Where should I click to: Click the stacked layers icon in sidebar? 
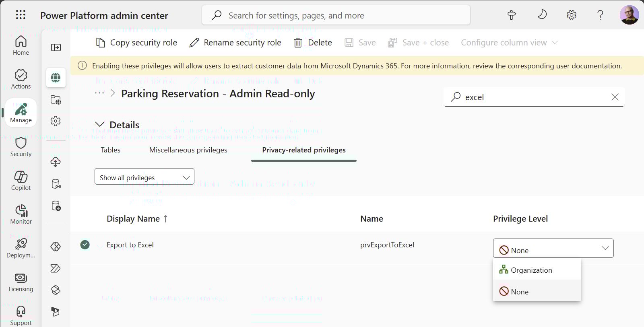(56, 290)
